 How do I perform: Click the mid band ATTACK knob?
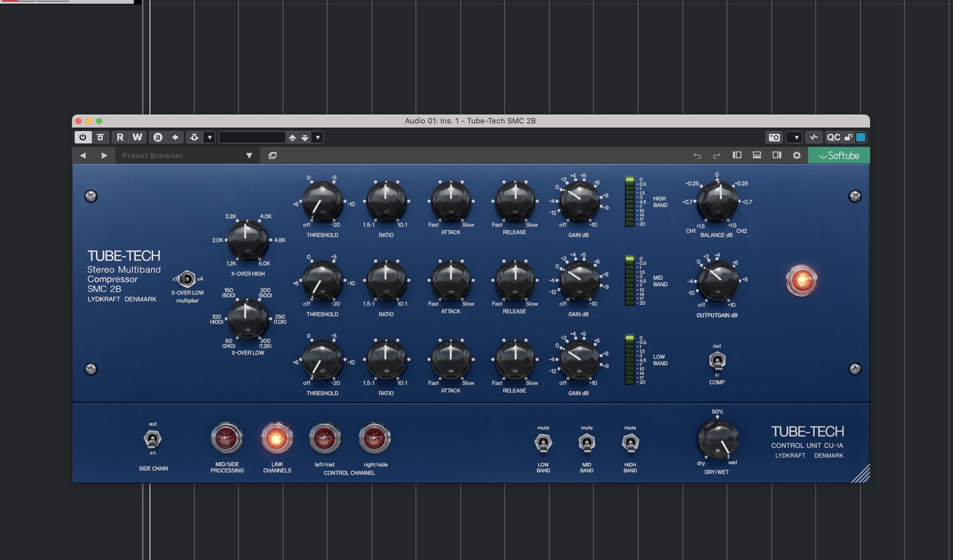pyautogui.click(x=451, y=280)
